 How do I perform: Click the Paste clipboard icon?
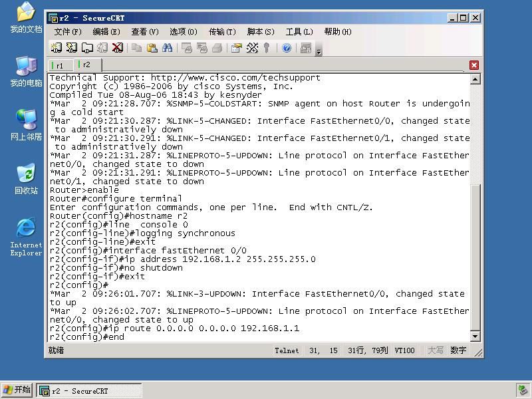coord(152,48)
